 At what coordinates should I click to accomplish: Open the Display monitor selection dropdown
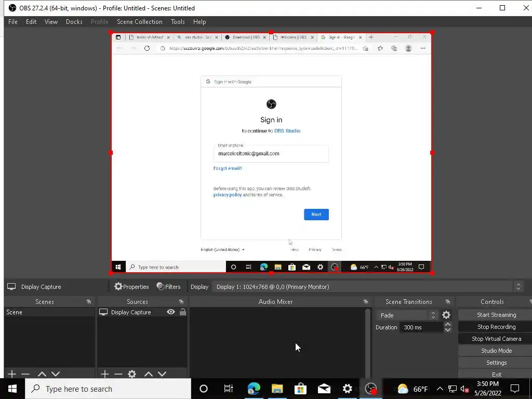(368, 287)
